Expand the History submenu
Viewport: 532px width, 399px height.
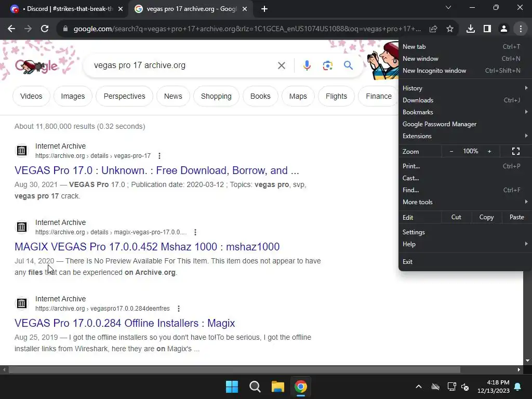[x=465, y=88]
